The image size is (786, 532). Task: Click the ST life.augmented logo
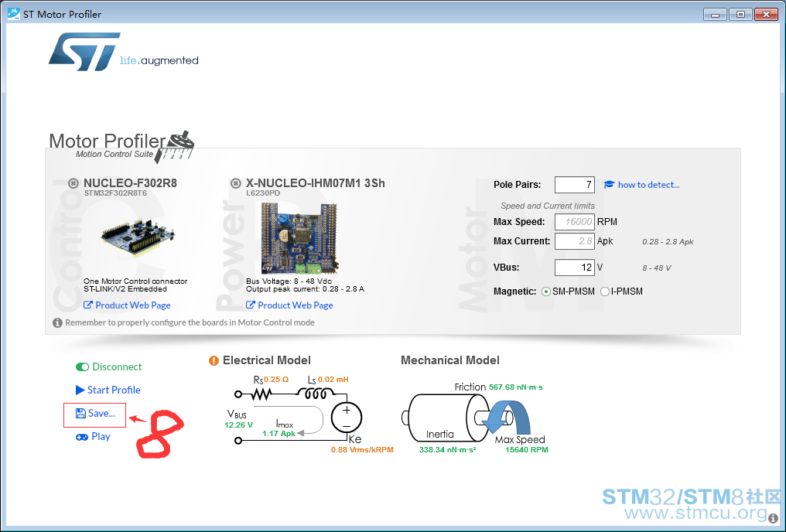coord(123,52)
